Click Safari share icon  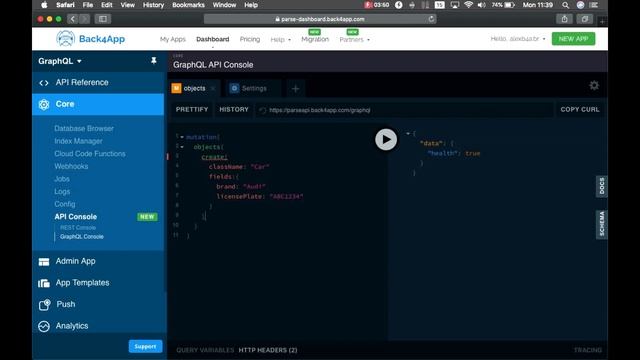[x=564, y=19]
